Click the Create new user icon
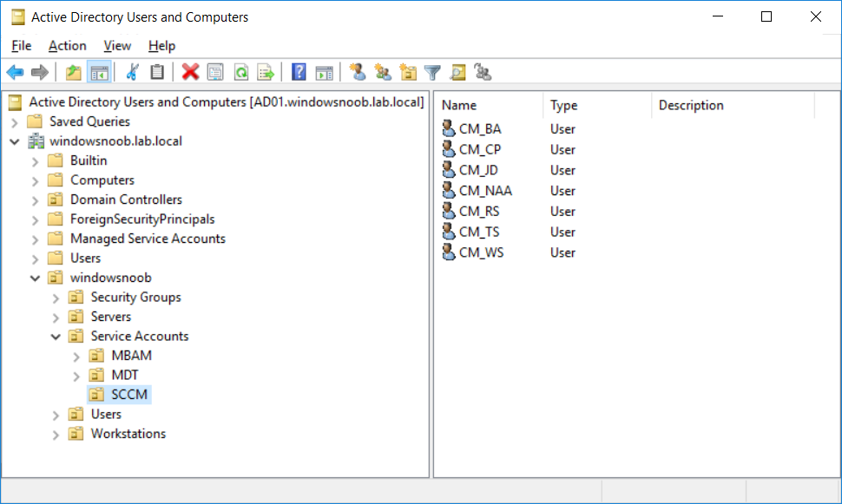Viewport: 842px width, 504px height. pos(357,72)
